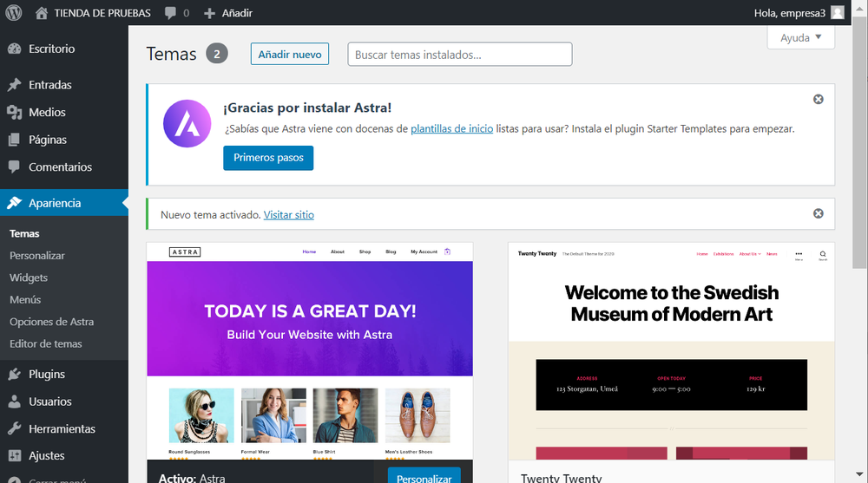
Task: Click the Páginas pages icon
Action: (15, 140)
